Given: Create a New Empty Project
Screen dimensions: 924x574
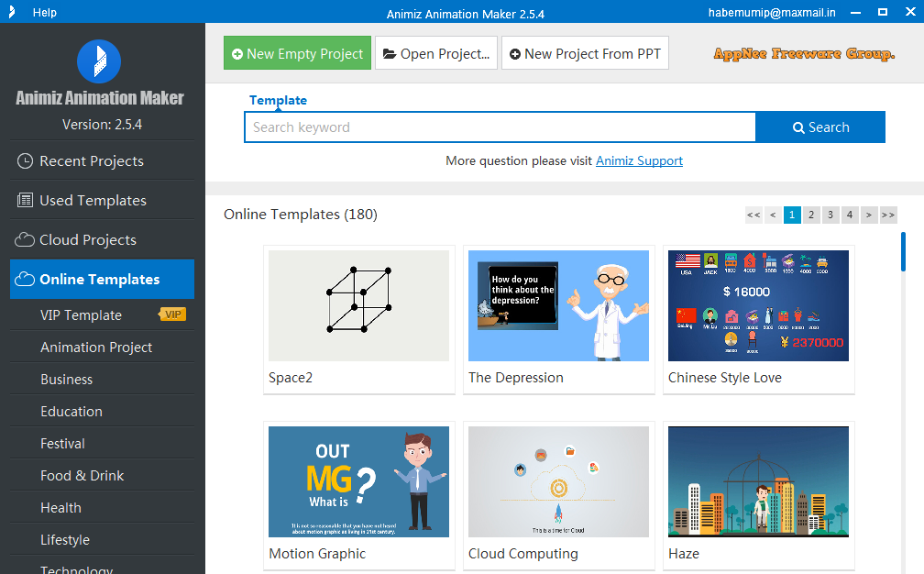Looking at the screenshot, I should 297,53.
